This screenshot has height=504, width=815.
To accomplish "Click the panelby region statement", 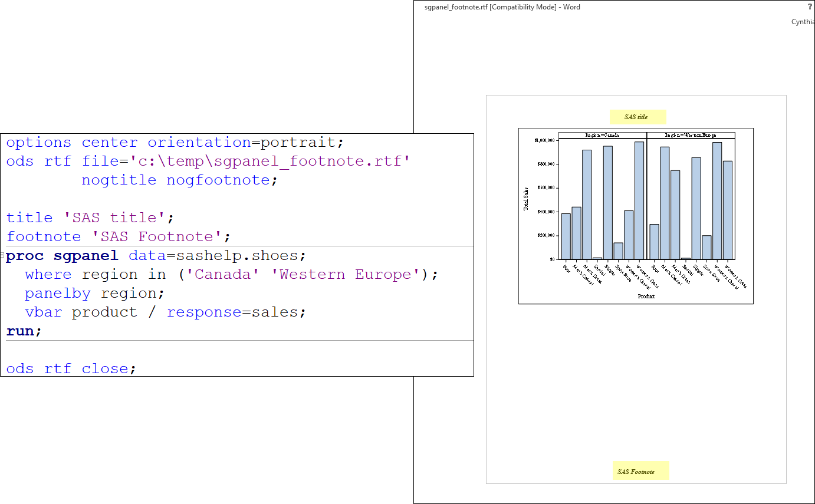I will tap(94, 293).
